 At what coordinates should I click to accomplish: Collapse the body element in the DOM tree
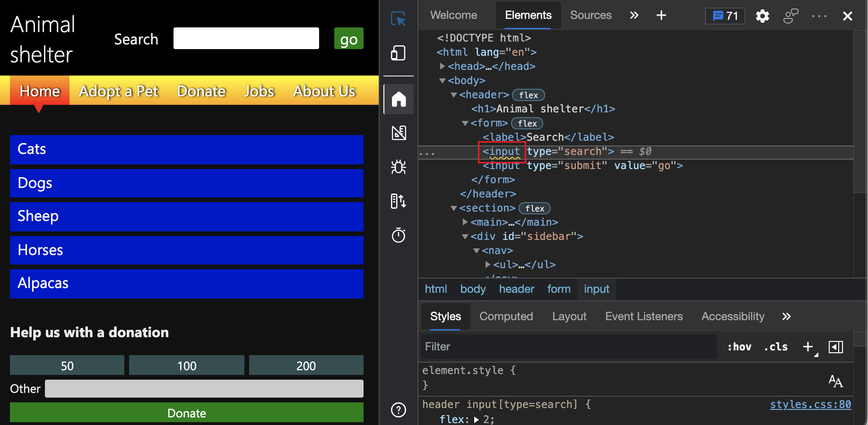pyautogui.click(x=442, y=80)
